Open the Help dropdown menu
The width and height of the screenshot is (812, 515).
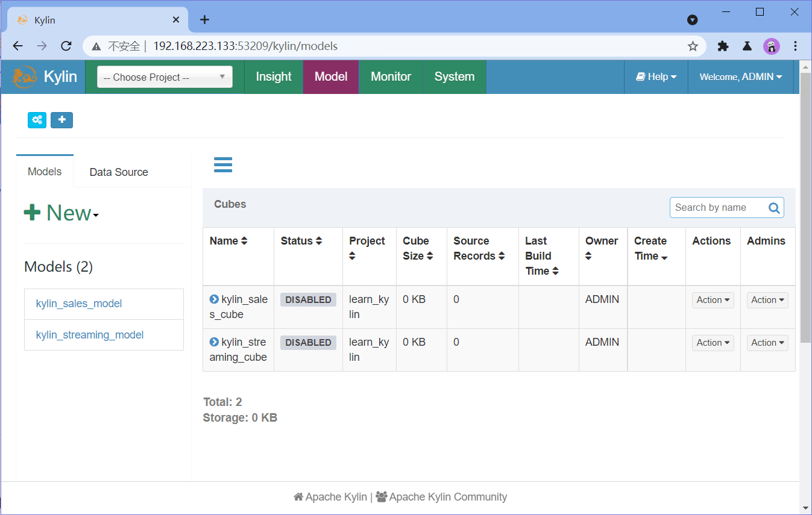click(x=656, y=76)
